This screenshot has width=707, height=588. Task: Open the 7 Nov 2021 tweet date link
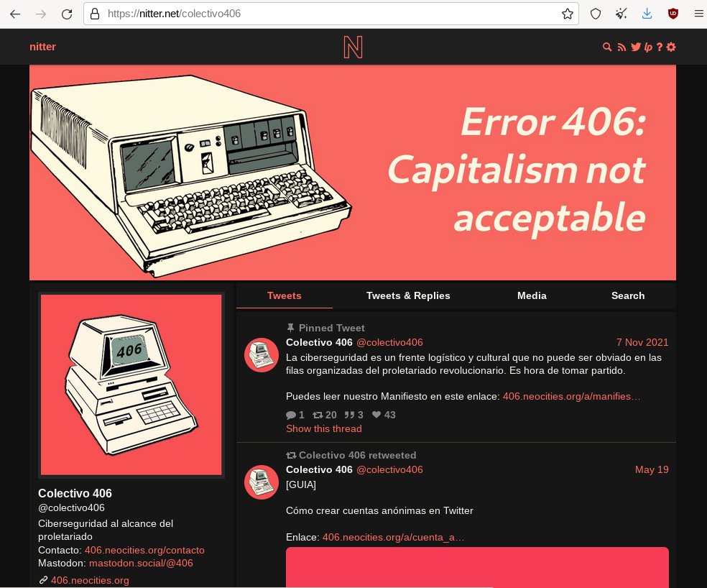coord(642,342)
